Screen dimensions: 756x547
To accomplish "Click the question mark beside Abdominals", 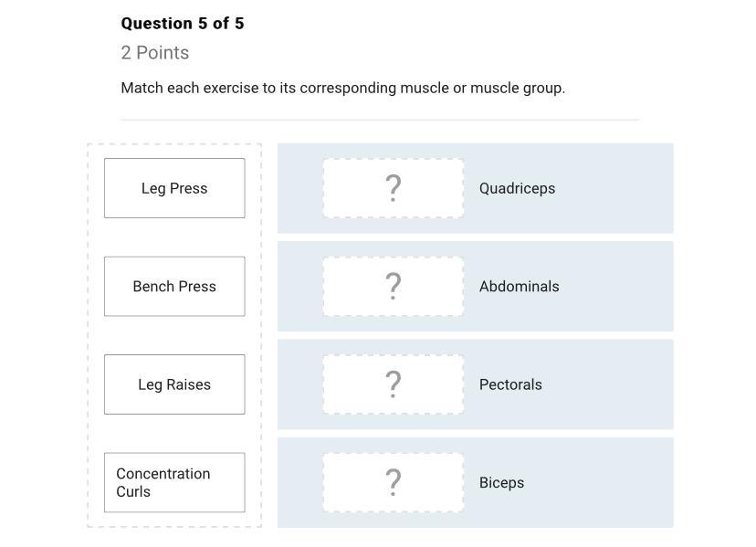I will (394, 287).
